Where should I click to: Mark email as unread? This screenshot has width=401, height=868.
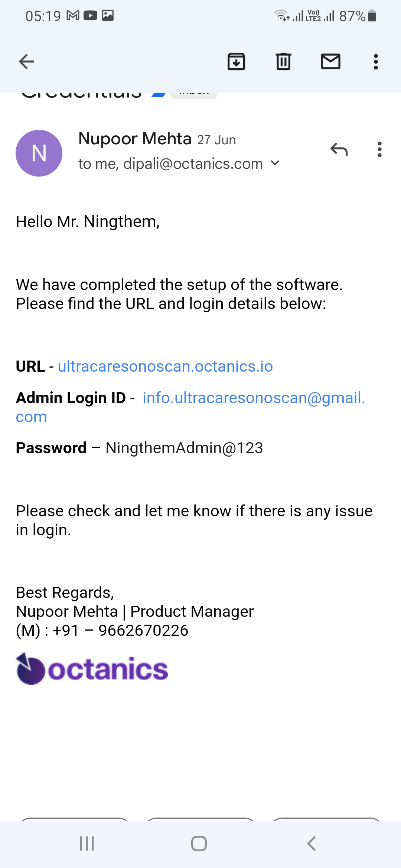click(x=330, y=62)
